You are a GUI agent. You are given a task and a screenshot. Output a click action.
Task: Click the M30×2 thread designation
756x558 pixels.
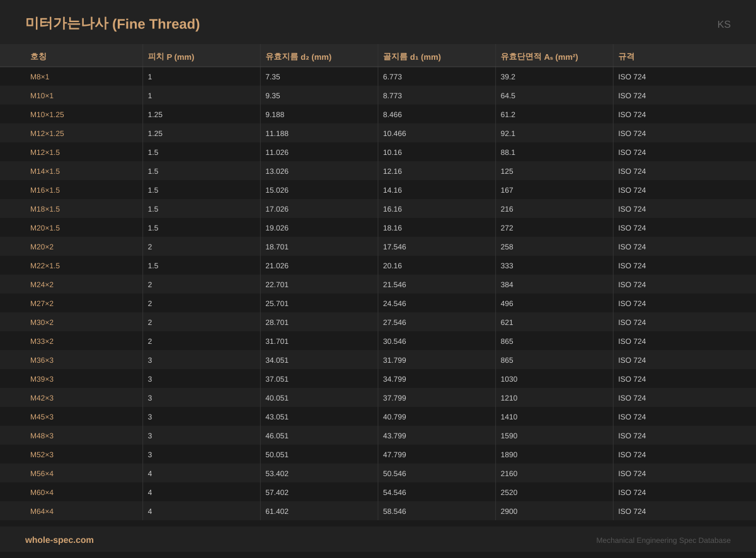click(42, 322)
